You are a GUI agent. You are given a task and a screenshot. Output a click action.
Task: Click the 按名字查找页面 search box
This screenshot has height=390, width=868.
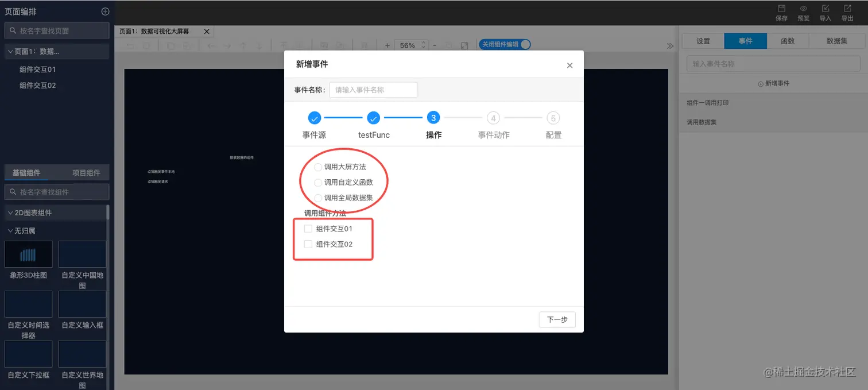coord(57,30)
